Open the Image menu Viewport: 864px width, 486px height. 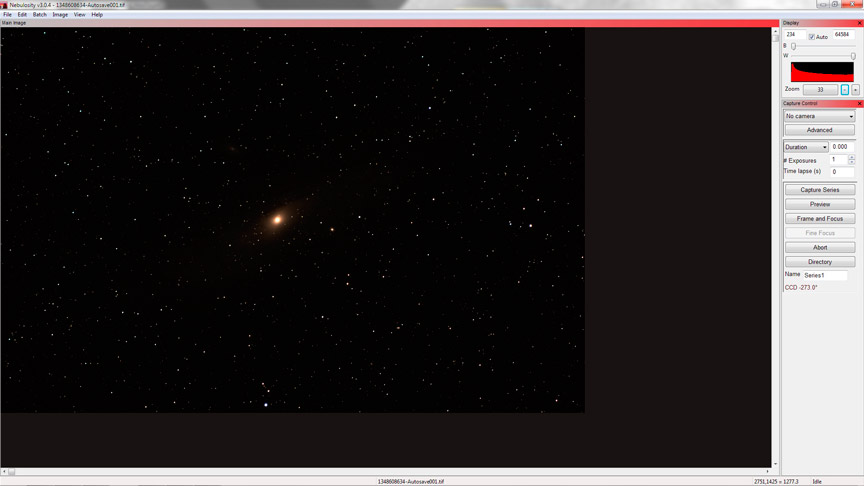(x=60, y=15)
